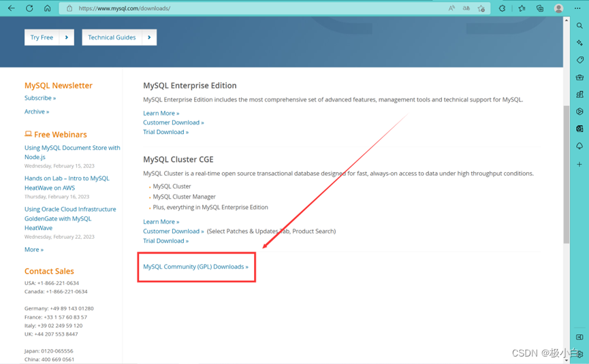Click the MySQL Enterprise Edition heading
Image resolution: width=589 pixels, height=364 pixels.
click(190, 86)
